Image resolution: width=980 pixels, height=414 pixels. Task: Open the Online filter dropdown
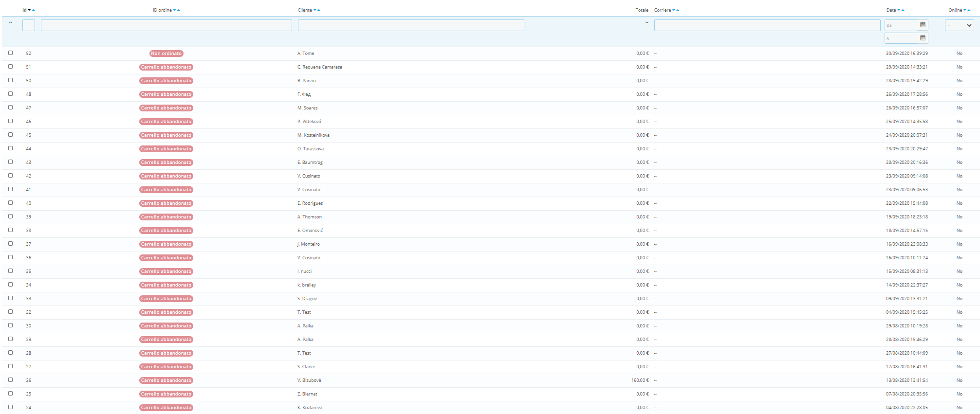[x=959, y=25]
